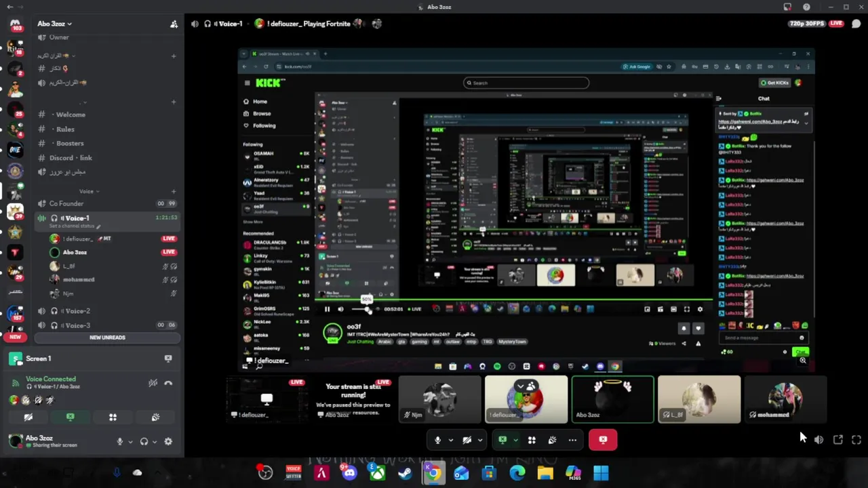The image size is (868, 488).
Task: Open activities icon in the voice panel
Action: point(113,418)
